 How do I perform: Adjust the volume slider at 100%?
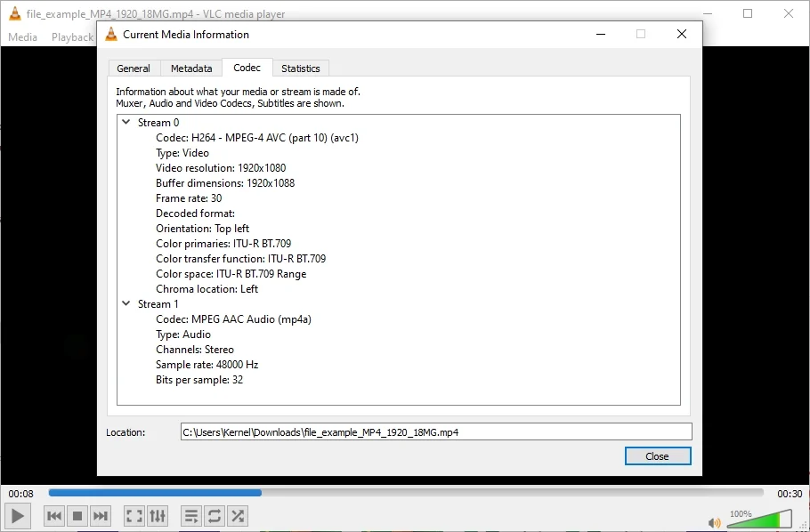pos(759,519)
